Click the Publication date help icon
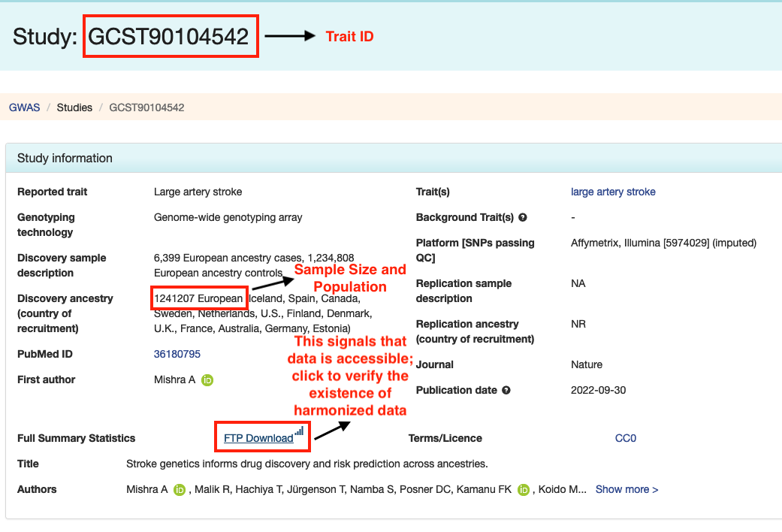 coord(506,391)
